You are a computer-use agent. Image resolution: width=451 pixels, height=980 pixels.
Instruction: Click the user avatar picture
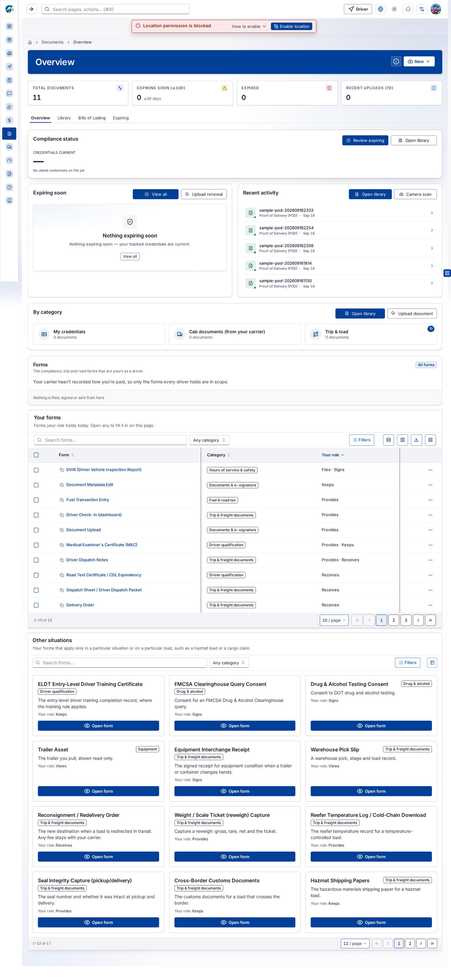coord(435,9)
